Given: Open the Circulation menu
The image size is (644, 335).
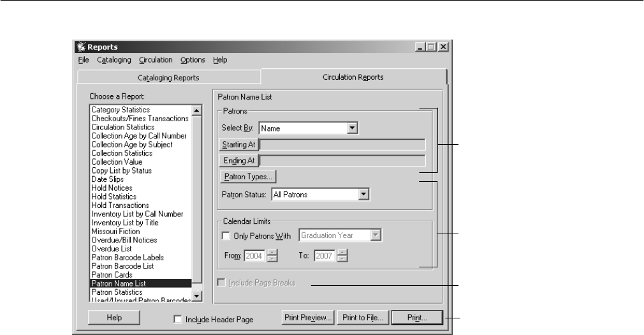Looking at the screenshot, I should point(156,60).
